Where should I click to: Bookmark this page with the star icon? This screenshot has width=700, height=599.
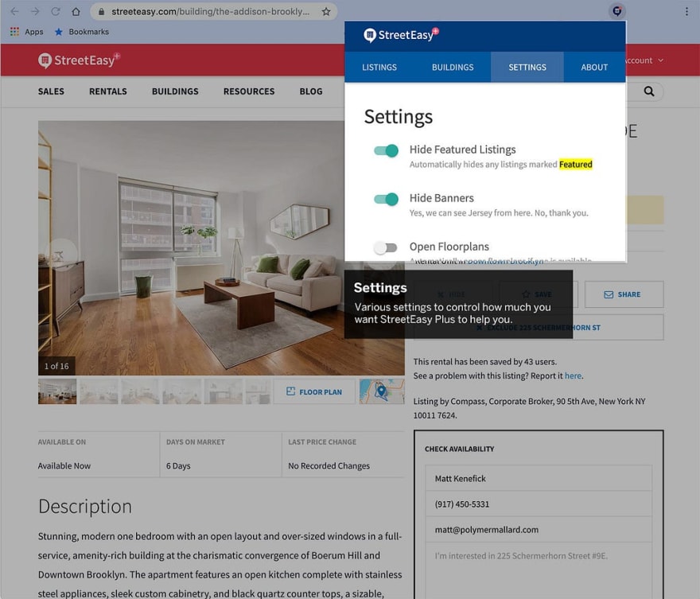point(326,12)
